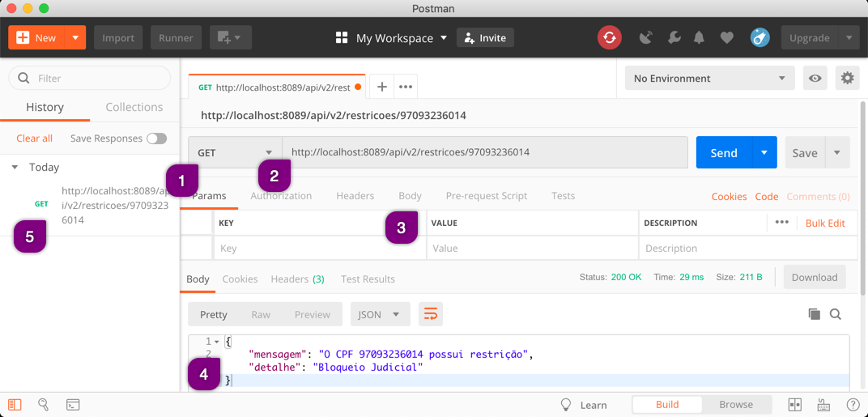Image resolution: width=868 pixels, height=417 pixels.
Task: Open the keyboard shortcuts icon
Action: tap(824, 405)
